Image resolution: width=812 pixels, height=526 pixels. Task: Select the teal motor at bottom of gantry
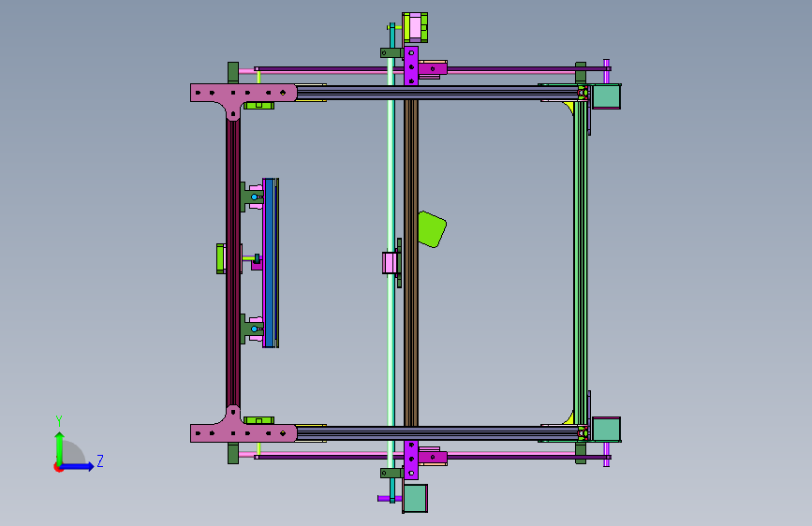point(415,498)
